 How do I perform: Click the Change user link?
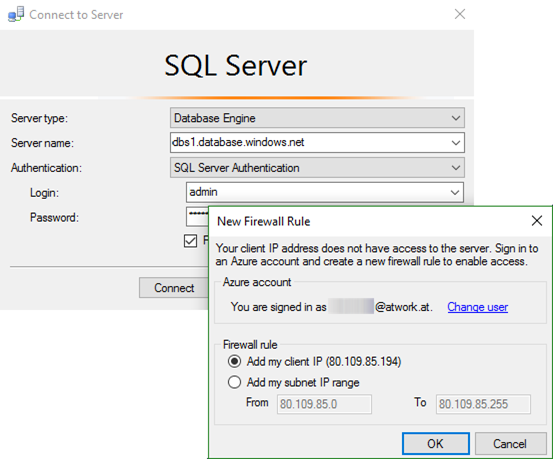tap(478, 307)
